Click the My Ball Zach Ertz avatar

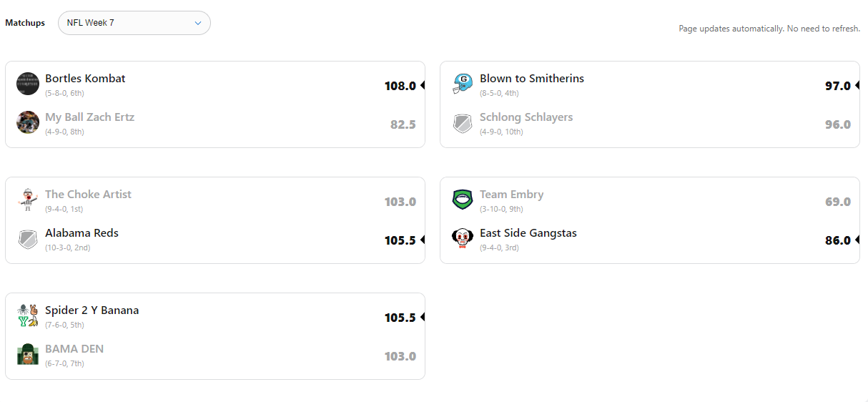coord(28,122)
